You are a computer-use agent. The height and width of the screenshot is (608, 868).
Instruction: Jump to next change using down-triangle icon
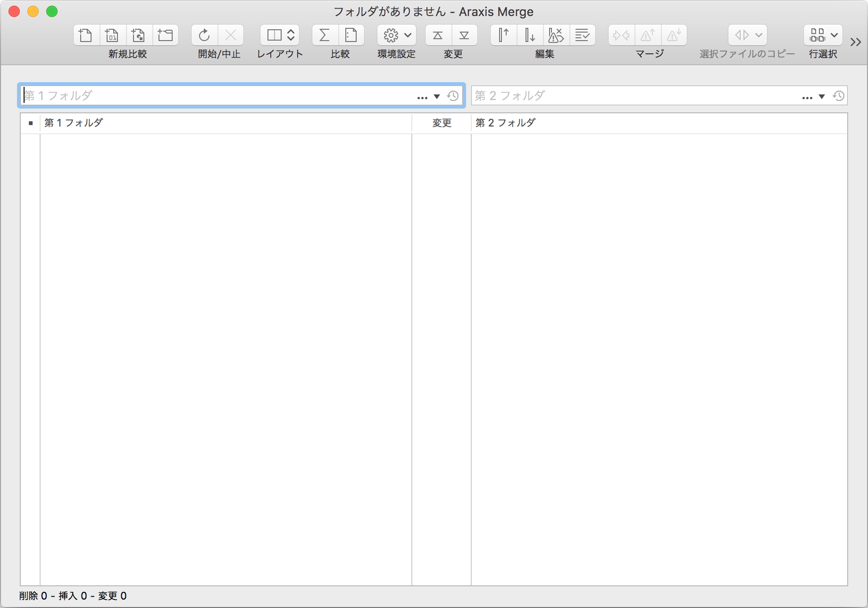(x=464, y=35)
